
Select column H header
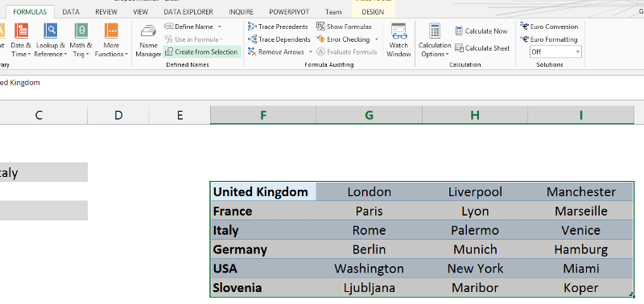pos(475,115)
